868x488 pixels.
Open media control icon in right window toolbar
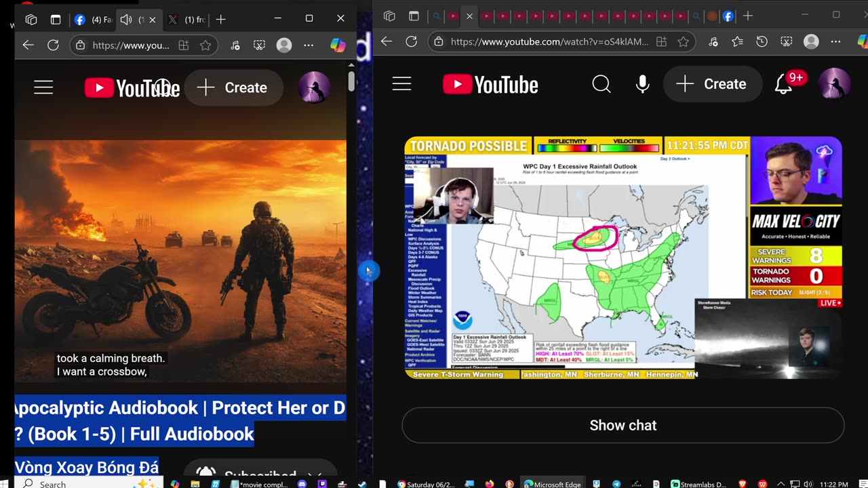tap(713, 41)
